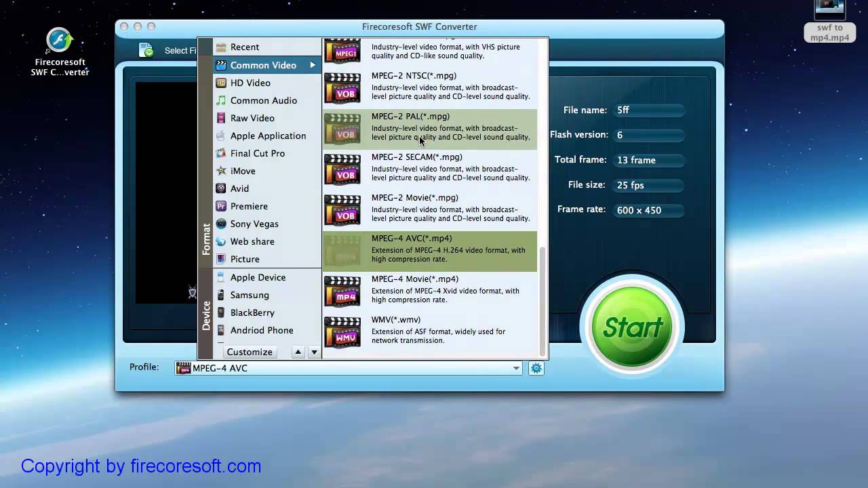Viewport: 868px width, 488px height.
Task: Click the Select File toolbar icon
Action: pos(146,50)
